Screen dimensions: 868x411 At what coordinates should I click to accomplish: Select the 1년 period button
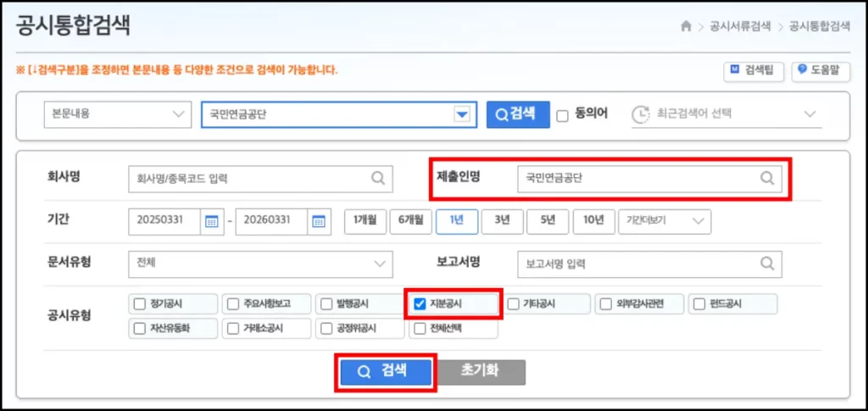456,220
